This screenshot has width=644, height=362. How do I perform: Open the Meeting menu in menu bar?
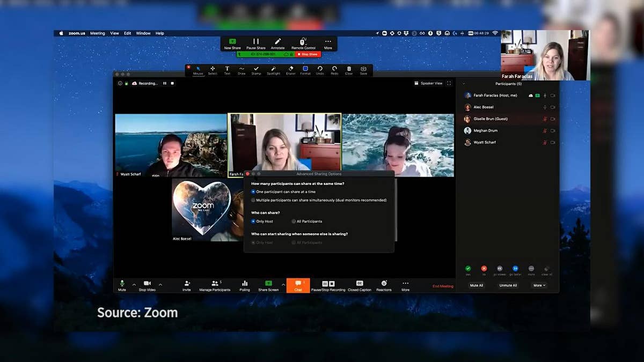coord(98,33)
